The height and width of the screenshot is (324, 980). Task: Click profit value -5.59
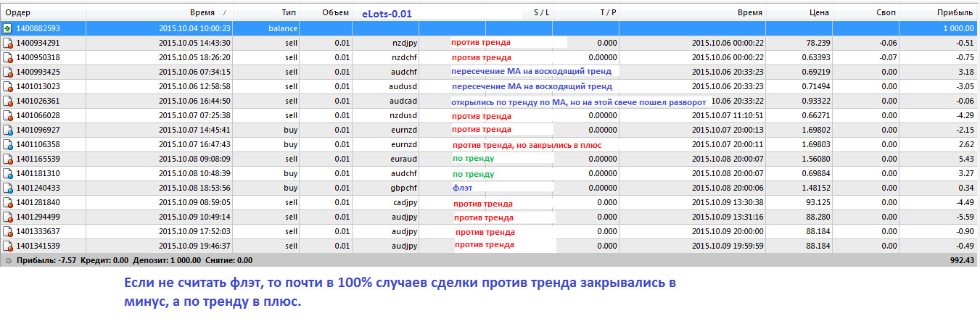click(x=965, y=217)
